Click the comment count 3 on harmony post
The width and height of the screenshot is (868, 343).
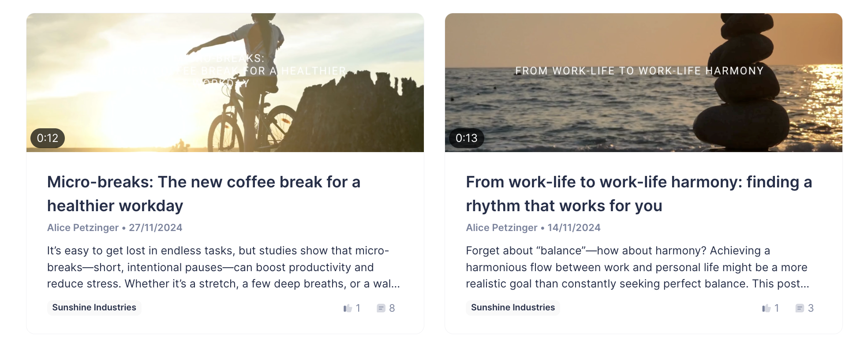[811, 308]
